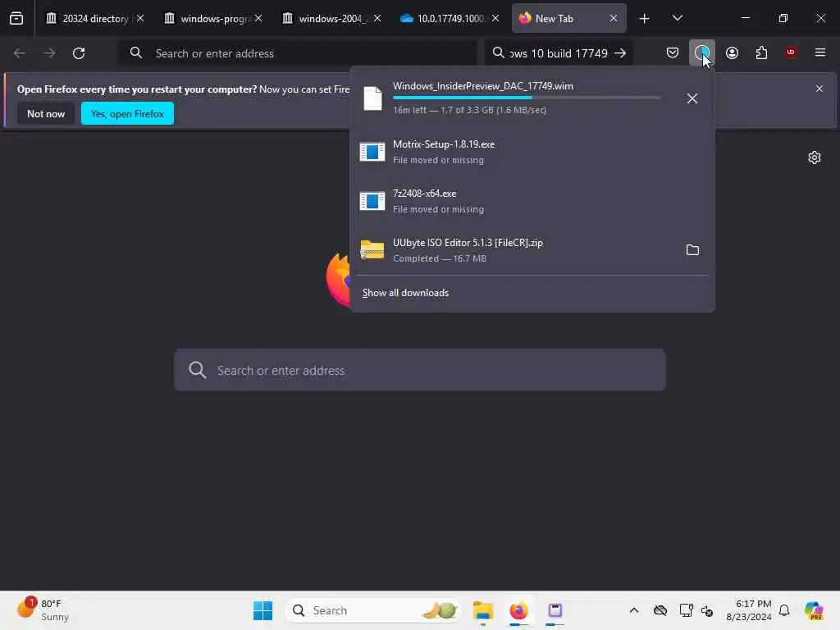Open the Extensions puzzle icon
The height and width of the screenshot is (630, 840).
[761, 52]
